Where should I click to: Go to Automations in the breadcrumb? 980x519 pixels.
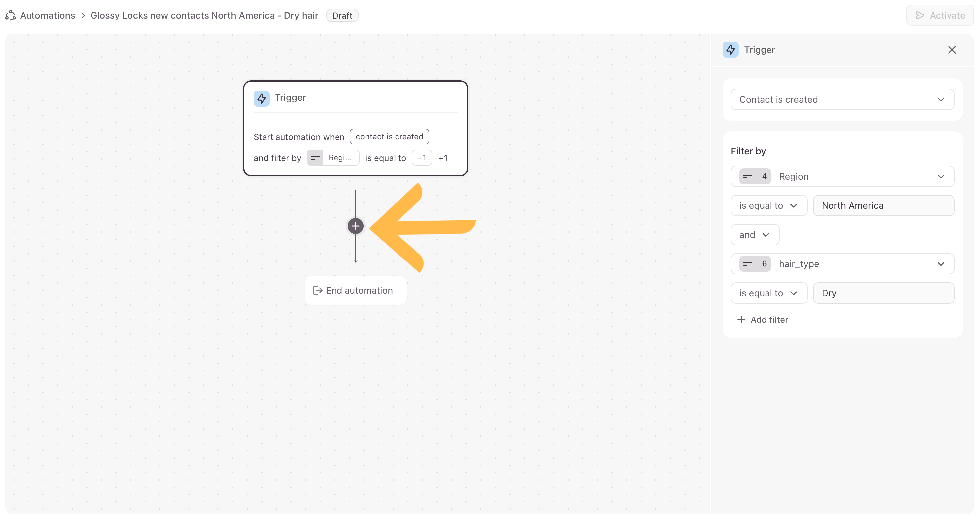tap(47, 15)
